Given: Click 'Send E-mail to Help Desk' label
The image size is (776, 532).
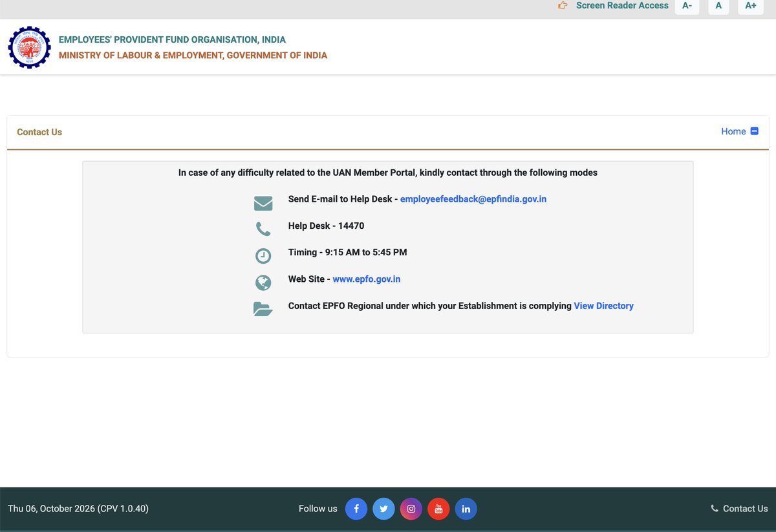Looking at the screenshot, I should pos(340,199).
